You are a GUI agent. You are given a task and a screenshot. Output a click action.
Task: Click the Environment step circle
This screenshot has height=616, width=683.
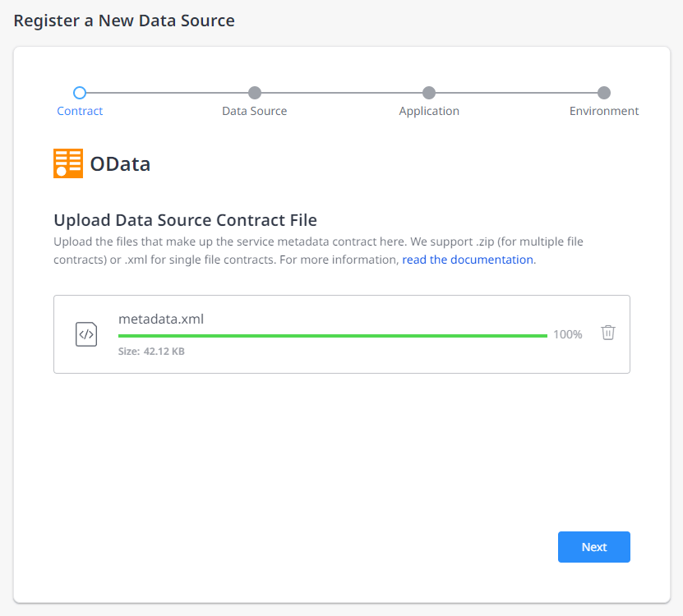click(x=604, y=93)
